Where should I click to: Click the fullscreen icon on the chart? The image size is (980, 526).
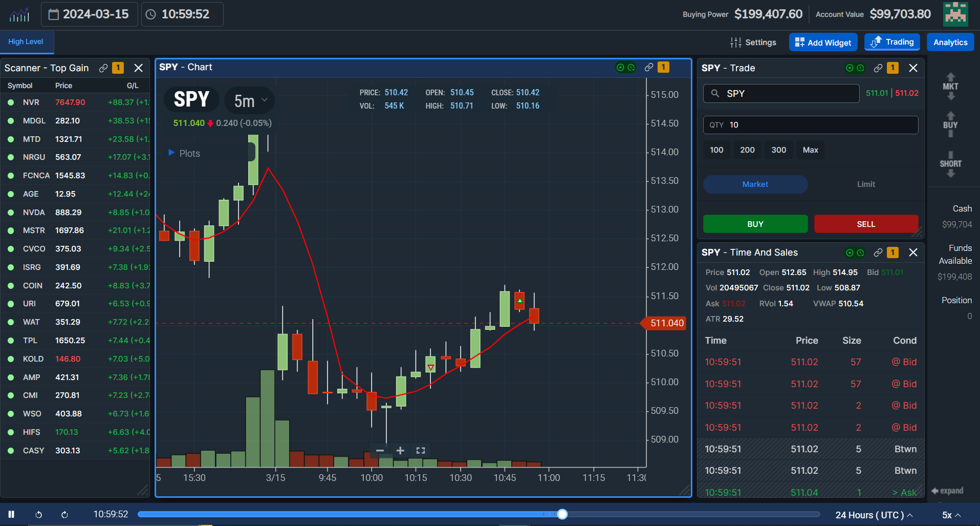[421, 450]
